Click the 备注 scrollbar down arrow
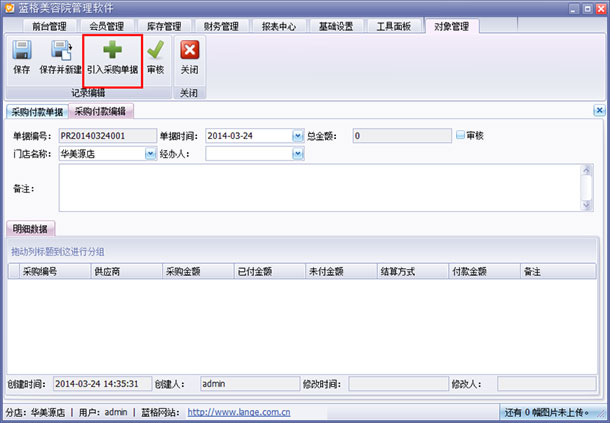610x423 pixels. coord(587,205)
